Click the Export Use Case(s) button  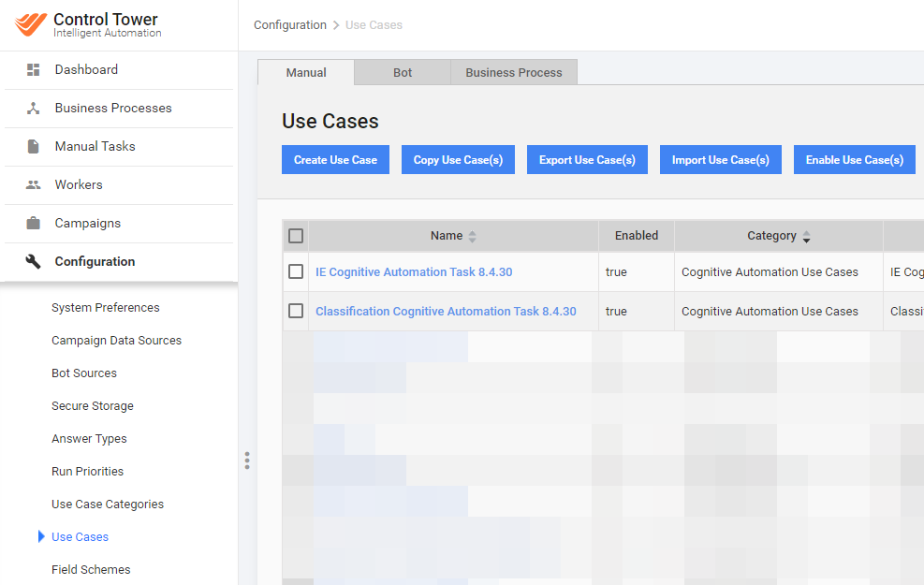[x=587, y=160]
